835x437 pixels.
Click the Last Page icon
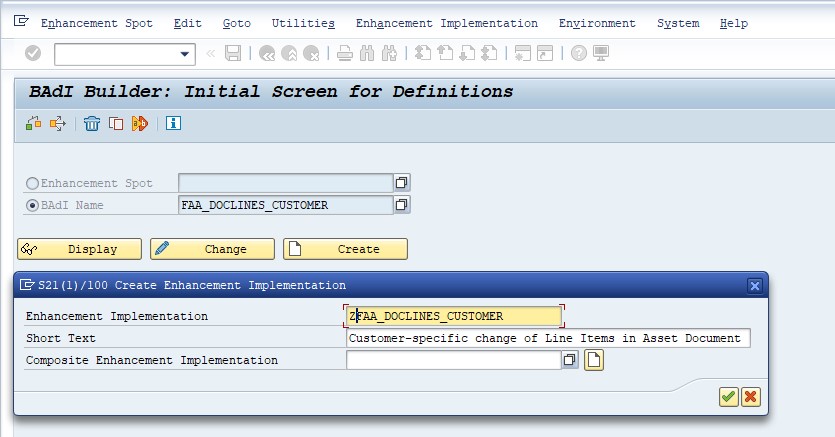pos(489,53)
